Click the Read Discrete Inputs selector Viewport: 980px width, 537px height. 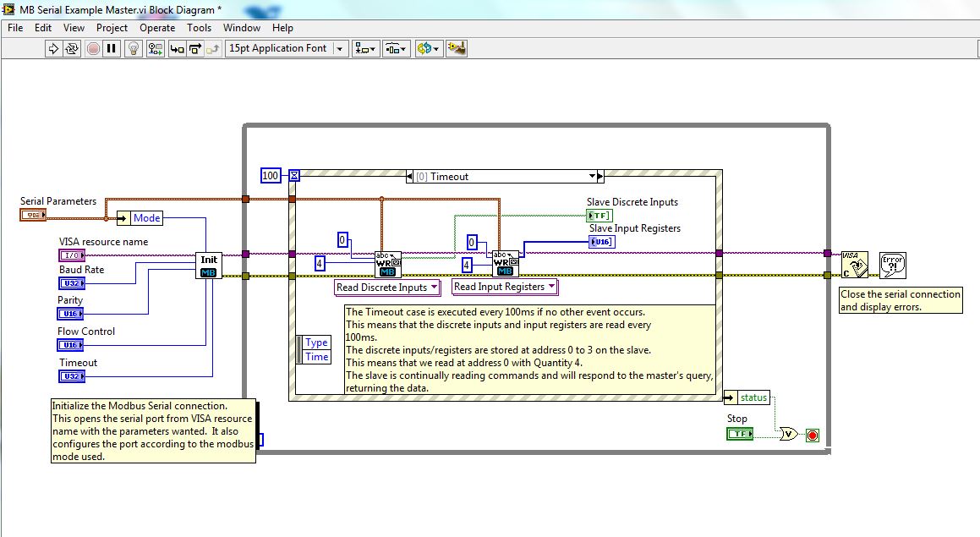point(388,288)
